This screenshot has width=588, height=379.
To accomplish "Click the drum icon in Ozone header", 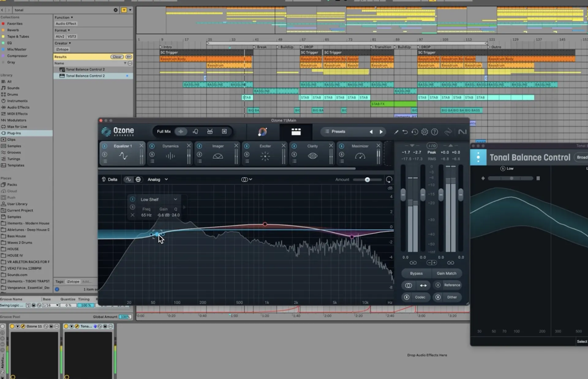I will pos(210,131).
